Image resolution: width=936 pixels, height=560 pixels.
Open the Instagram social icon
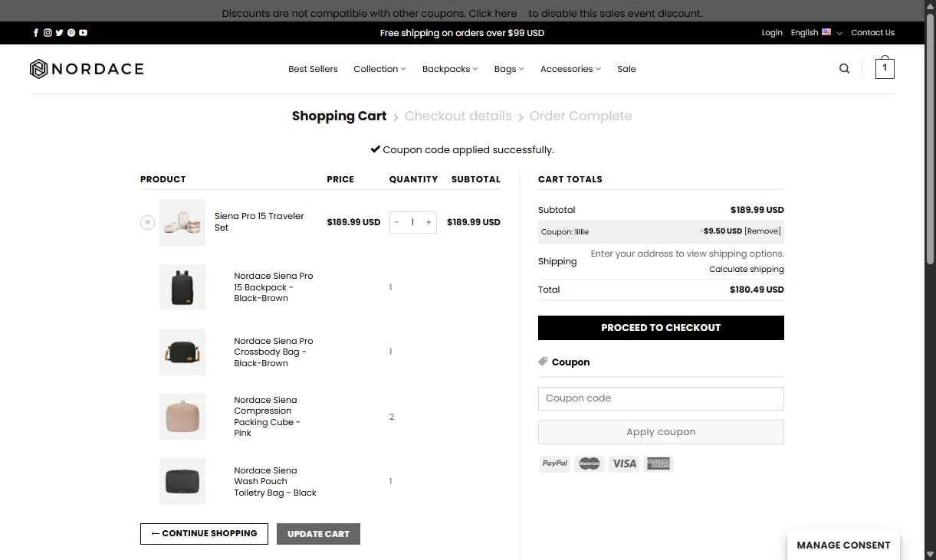pyautogui.click(x=48, y=33)
